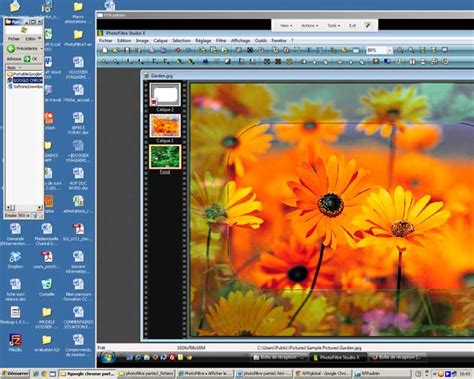This screenshot has width=474, height=379.
Task: Expand the View dropdown in session bar
Action: 286,25
